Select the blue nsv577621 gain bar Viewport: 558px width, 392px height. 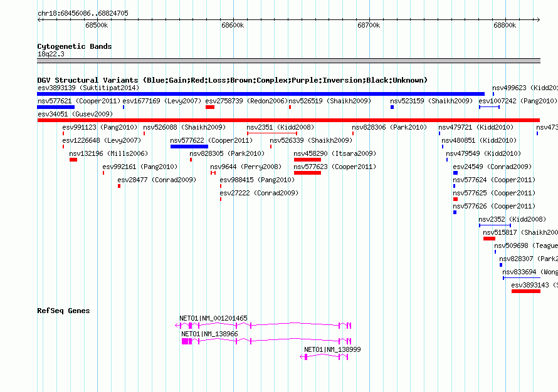56,107
